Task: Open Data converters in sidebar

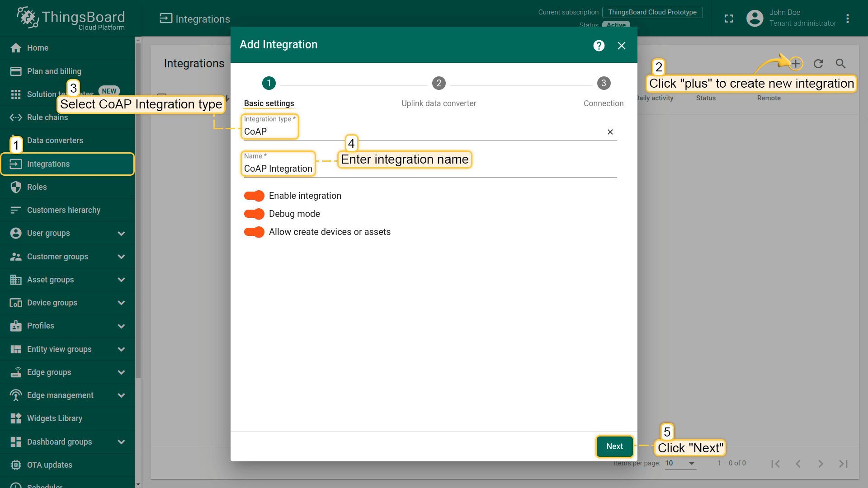Action: point(55,141)
